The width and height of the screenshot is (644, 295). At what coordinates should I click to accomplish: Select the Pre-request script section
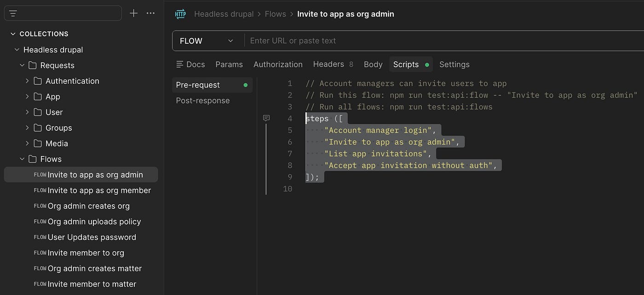[213, 85]
